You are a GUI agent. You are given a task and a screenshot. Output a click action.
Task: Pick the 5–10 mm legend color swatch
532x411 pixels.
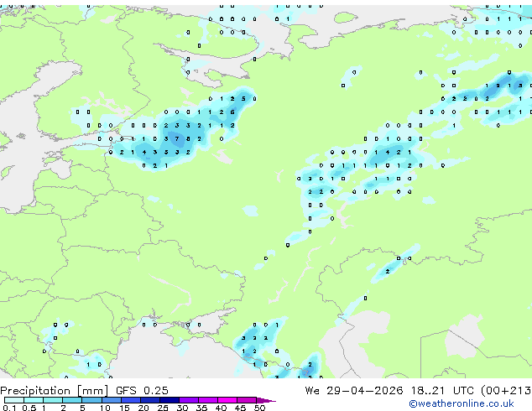91,400
